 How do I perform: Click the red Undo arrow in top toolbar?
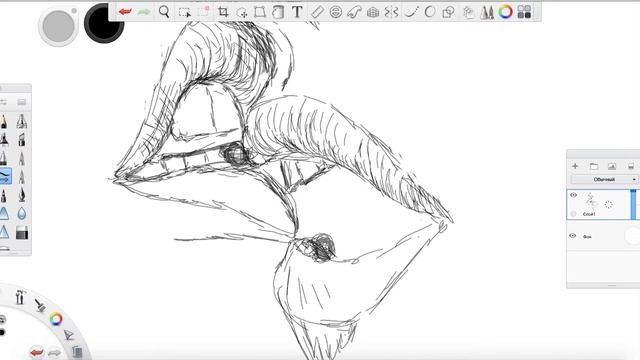coord(125,12)
